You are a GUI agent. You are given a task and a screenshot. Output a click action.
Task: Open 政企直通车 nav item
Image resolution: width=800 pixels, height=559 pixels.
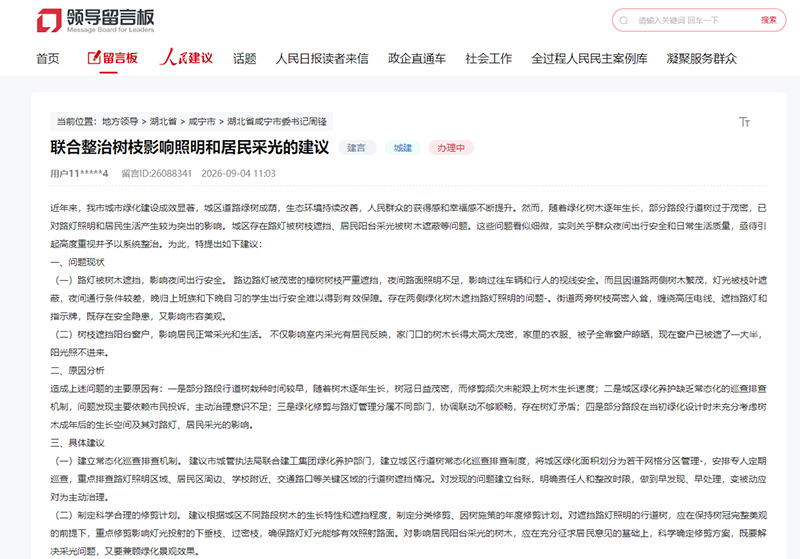[417, 59]
